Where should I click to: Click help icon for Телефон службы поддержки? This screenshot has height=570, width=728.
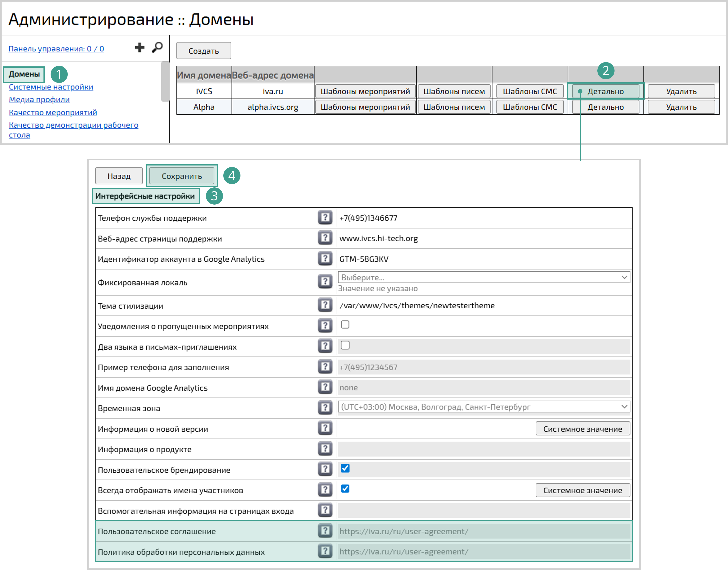(325, 218)
